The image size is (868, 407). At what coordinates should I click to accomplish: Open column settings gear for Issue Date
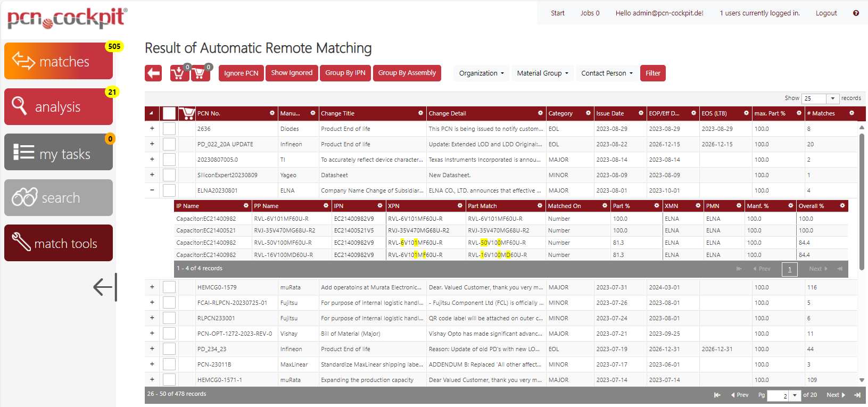[641, 113]
